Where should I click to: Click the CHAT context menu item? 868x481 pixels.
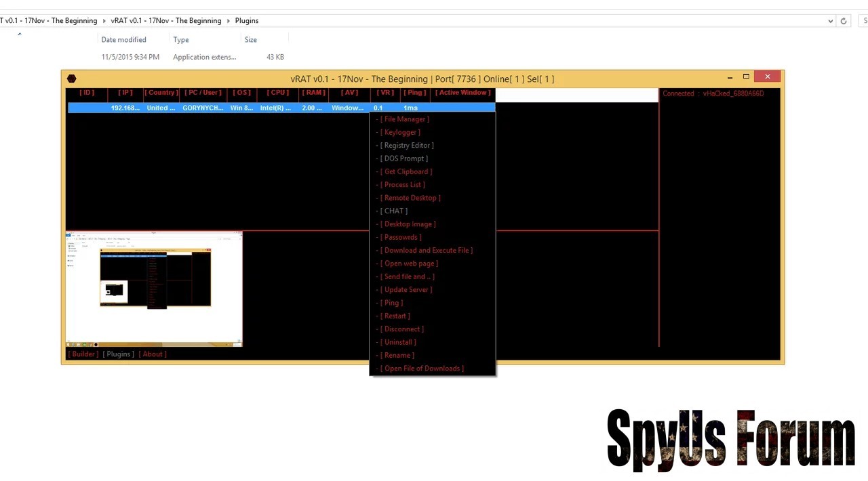pos(395,211)
